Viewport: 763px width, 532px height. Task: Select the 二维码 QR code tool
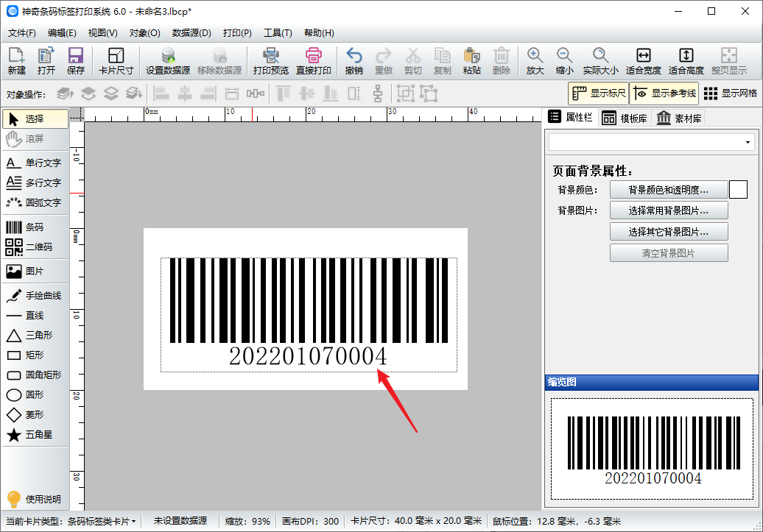(x=35, y=247)
